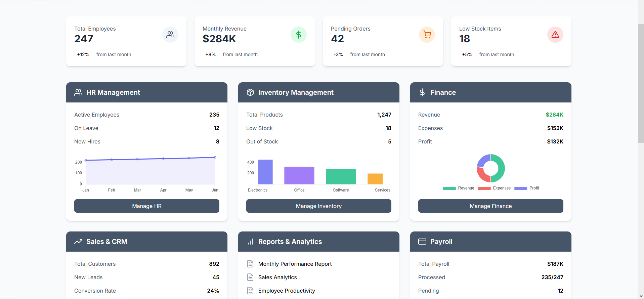Click the Inventory Management section title
Image resolution: width=644 pixels, height=299 pixels.
pyautogui.click(x=296, y=92)
